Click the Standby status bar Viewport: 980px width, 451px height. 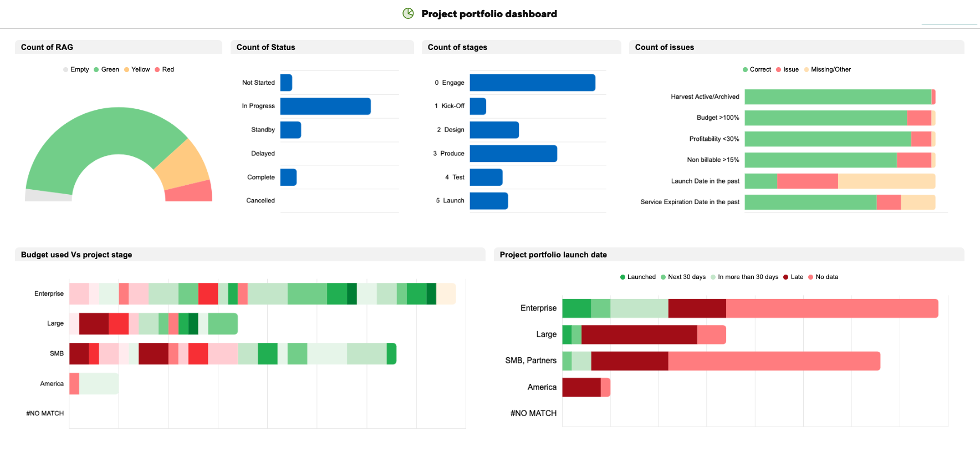290,130
